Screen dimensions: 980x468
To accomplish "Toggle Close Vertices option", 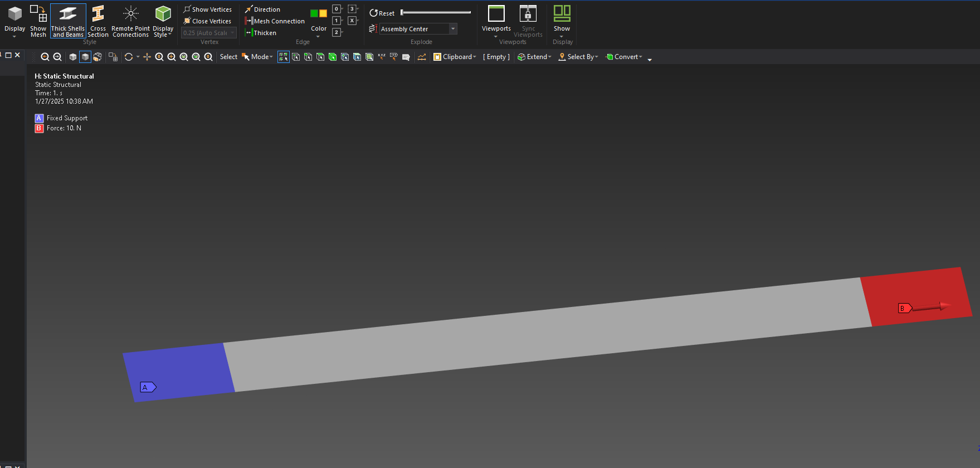I will (x=207, y=21).
